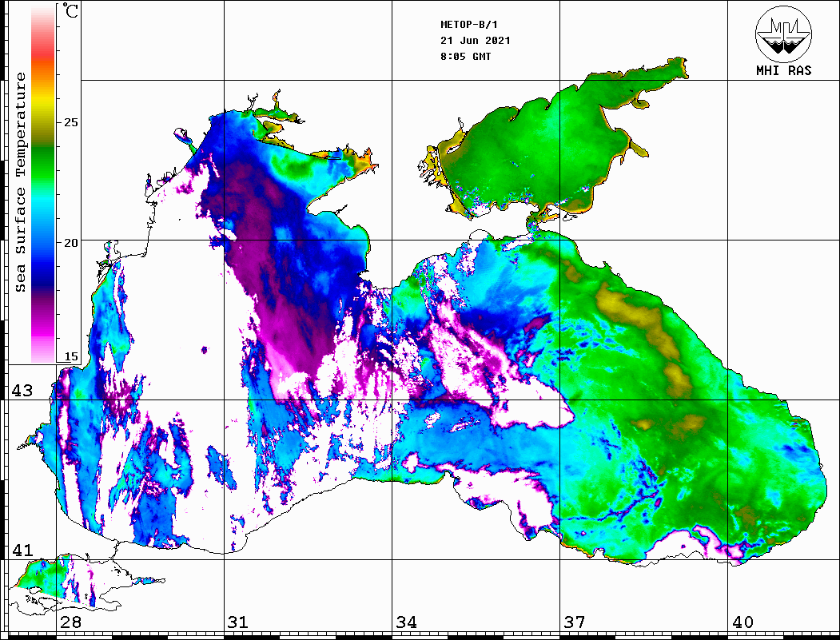The image size is (840, 640).
Task: Click the latitude label '41'
Action: tap(22, 551)
